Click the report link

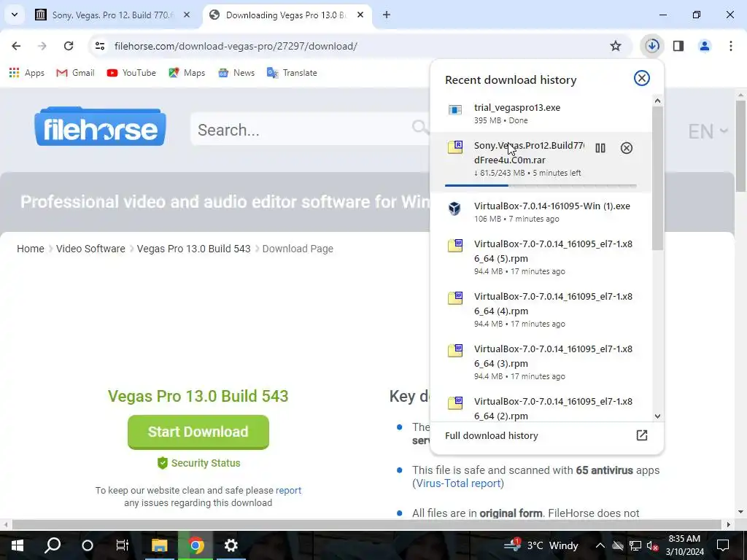(288, 490)
